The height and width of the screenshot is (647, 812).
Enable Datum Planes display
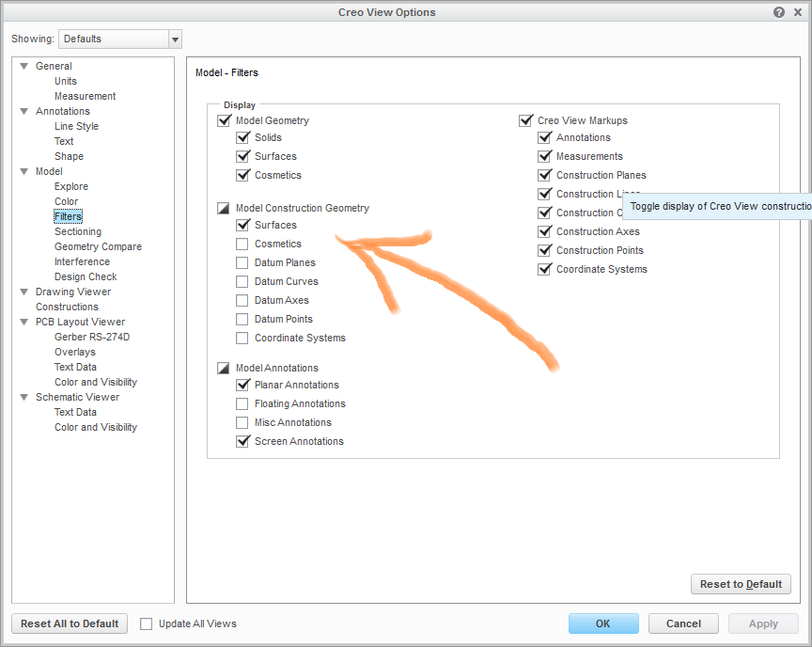coord(242,262)
